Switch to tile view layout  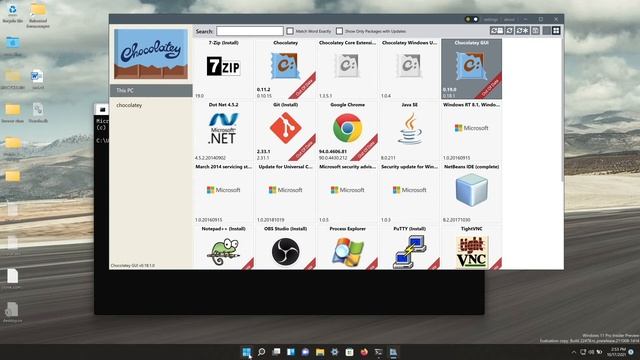[x=556, y=31]
